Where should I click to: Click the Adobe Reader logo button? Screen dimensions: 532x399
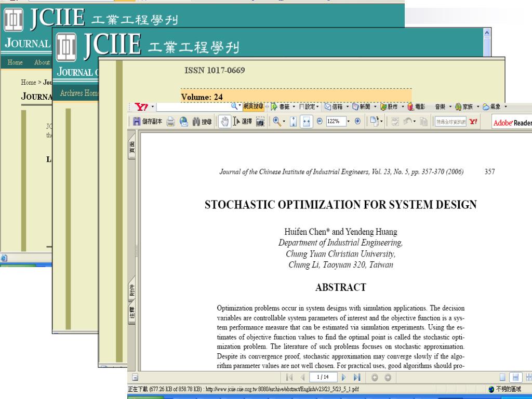(512, 123)
